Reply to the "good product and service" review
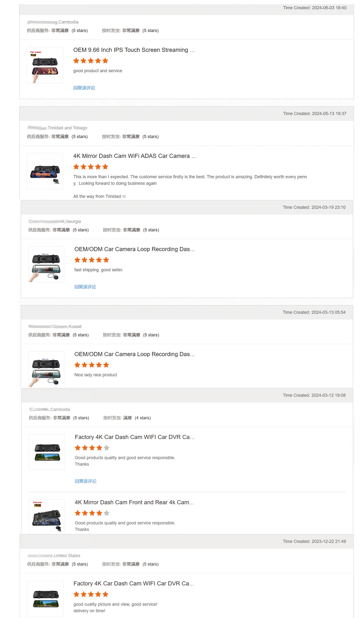This screenshot has height=618, width=364. pyautogui.click(x=84, y=88)
